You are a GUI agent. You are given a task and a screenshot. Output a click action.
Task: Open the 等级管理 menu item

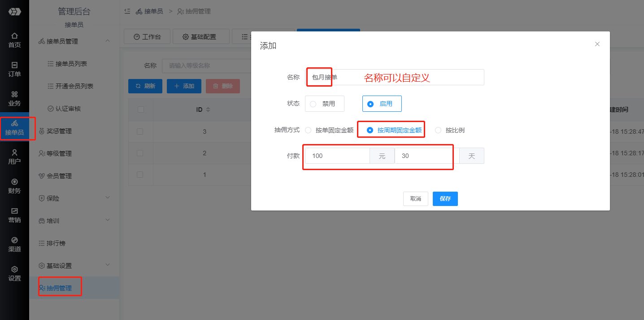59,153
